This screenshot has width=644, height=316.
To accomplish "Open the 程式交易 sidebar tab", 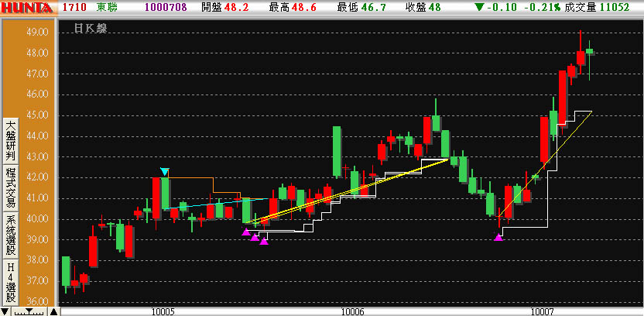I will pos(11,187).
